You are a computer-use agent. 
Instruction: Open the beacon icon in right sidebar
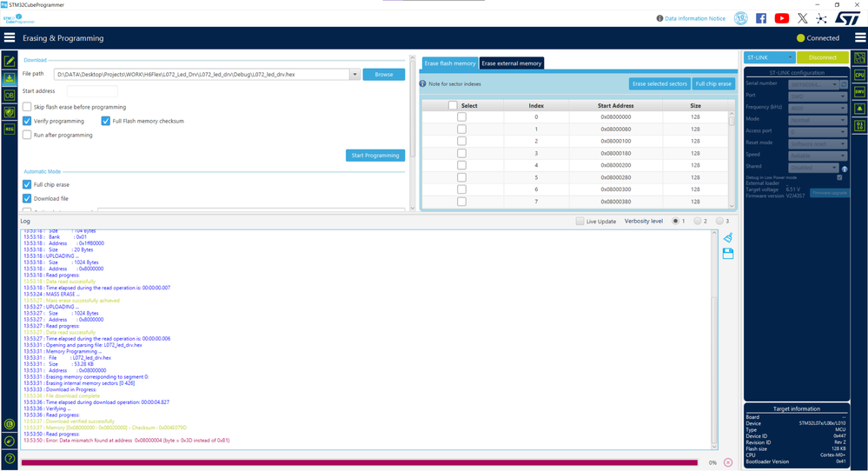click(859, 109)
